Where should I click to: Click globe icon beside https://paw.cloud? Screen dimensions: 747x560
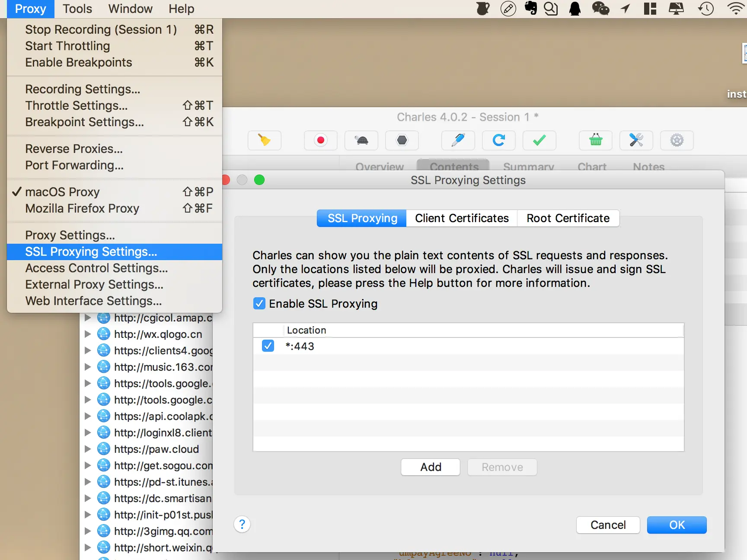104,449
